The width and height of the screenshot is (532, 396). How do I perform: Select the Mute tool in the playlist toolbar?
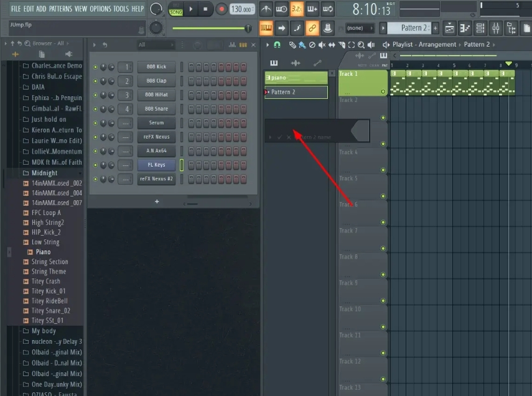322,44
